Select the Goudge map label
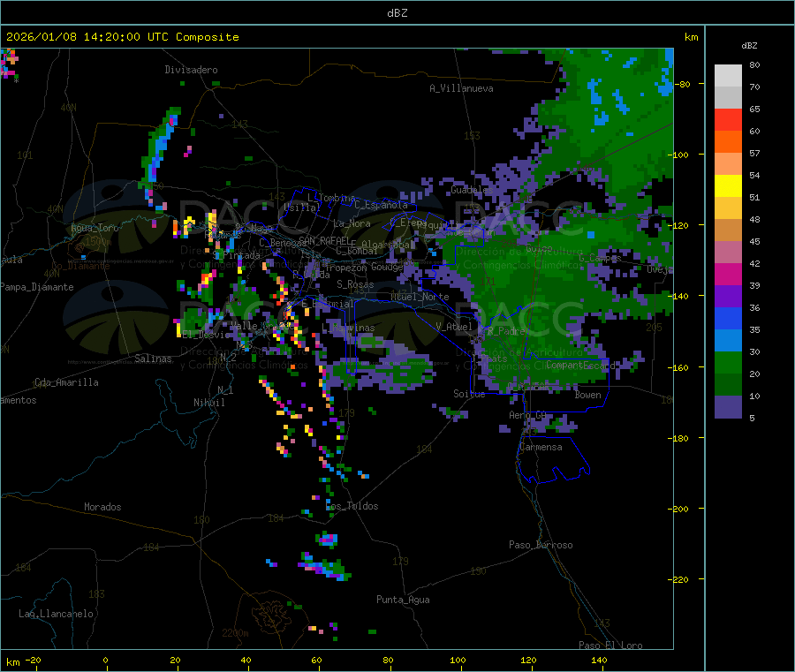 click(387, 267)
